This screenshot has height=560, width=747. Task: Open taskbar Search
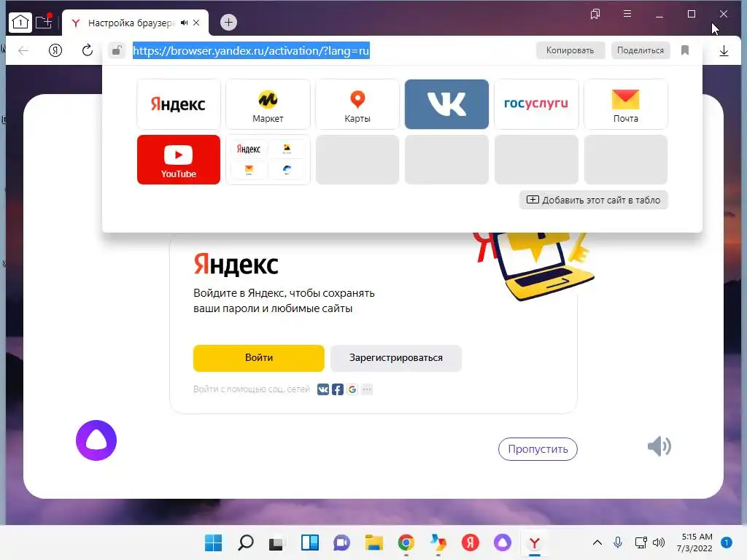pos(246,542)
